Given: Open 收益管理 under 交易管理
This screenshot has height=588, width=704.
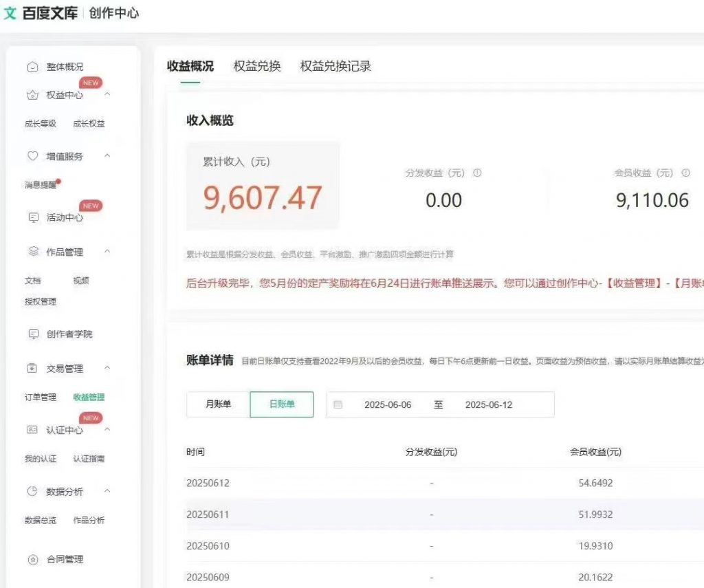Looking at the screenshot, I should (x=90, y=397).
